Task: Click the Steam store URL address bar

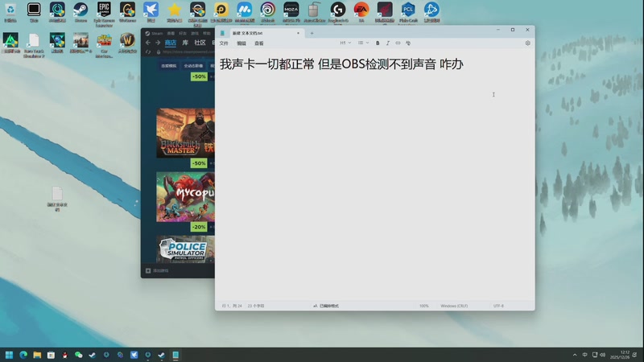Action: (188, 52)
